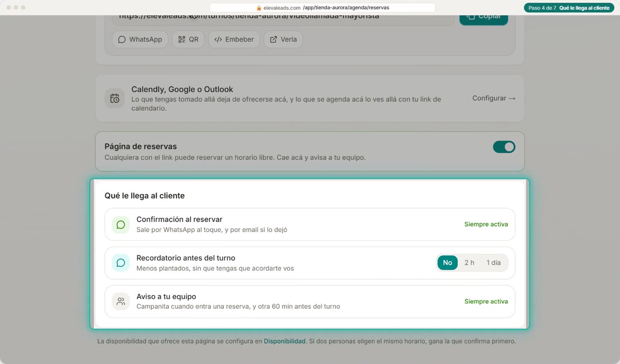Set the reminder to 2 h
Screen dimensions: 620x364
[469, 263]
